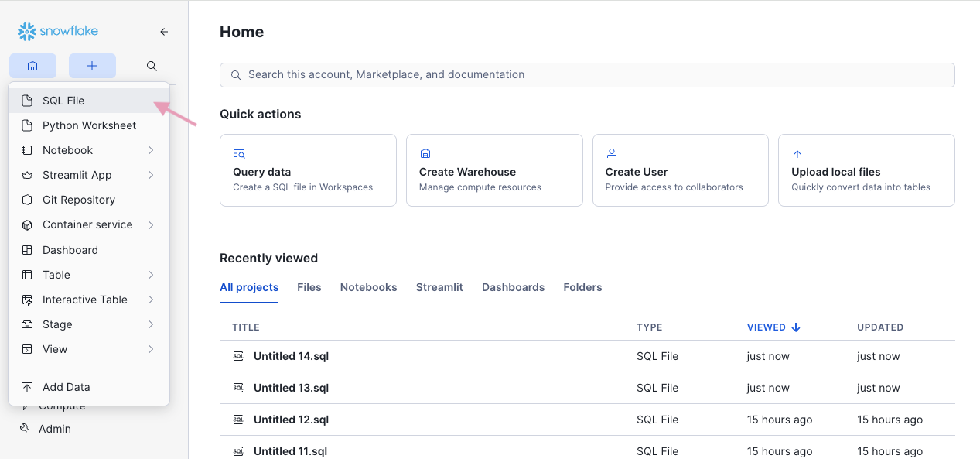Click the plus create button
Image resolution: width=980 pixels, height=459 pixels.
pos(92,66)
